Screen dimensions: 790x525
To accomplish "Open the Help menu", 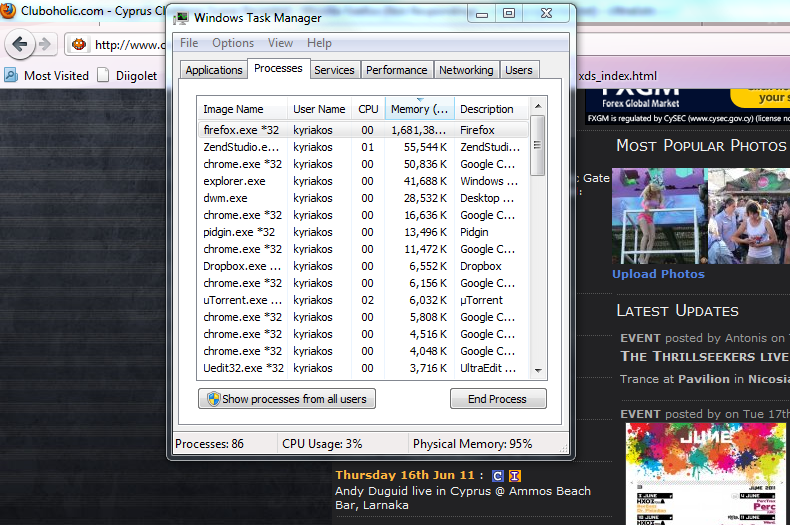I will tap(319, 43).
